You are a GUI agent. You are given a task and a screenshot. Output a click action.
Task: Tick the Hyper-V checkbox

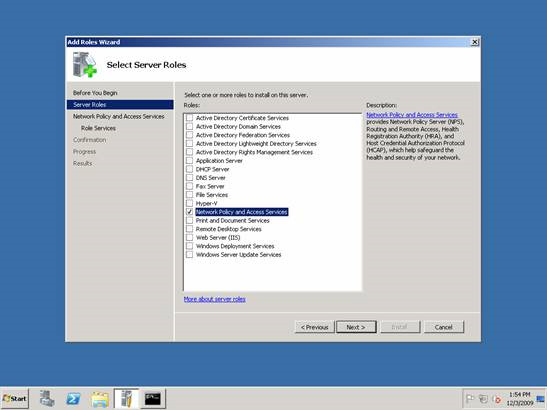(x=189, y=203)
